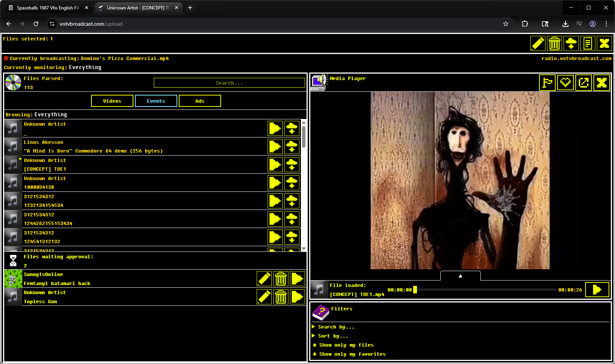Click the cloud download icon in top toolbar
615x364 pixels.
[x=571, y=43]
